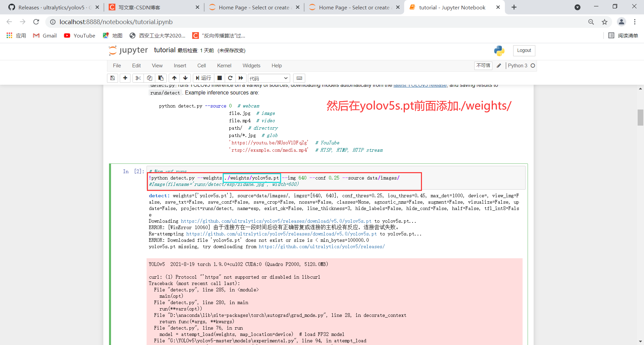Cut the selected cell with the scissors icon

pos(138,78)
